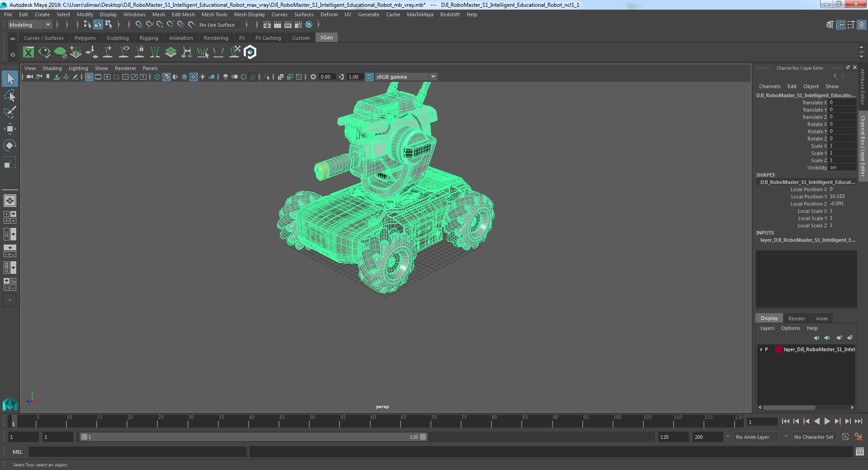868x470 pixels.
Task: Toggle auto keyframe button
Action: (x=845, y=437)
